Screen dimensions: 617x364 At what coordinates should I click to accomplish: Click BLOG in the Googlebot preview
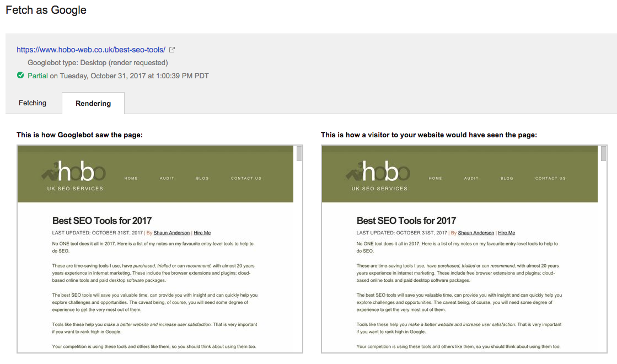[x=202, y=178]
